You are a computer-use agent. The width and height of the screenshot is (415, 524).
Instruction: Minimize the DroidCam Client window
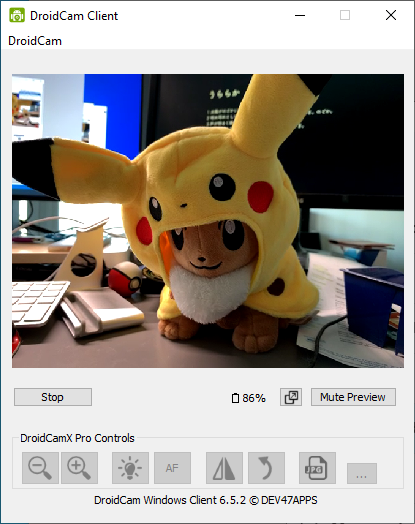tap(300, 15)
